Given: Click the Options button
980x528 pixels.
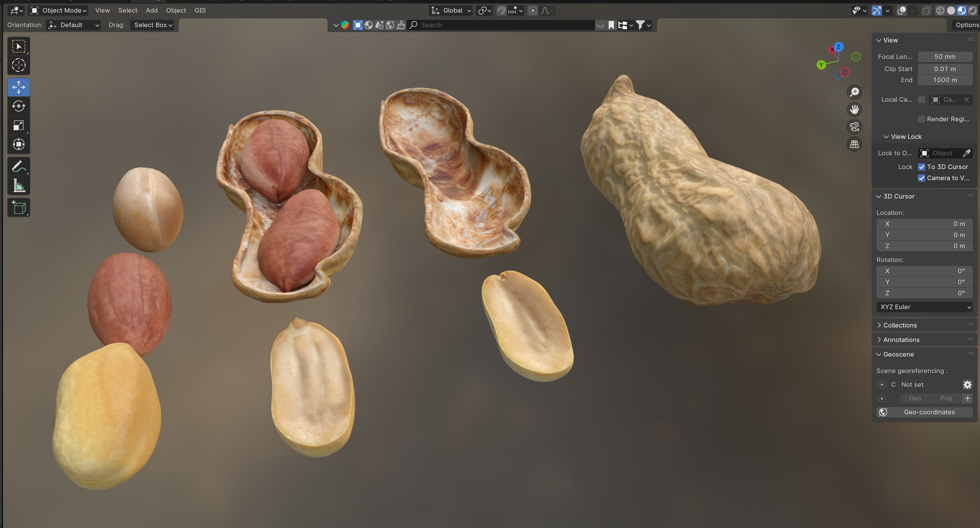Looking at the screenshot, I should point(966,25).
